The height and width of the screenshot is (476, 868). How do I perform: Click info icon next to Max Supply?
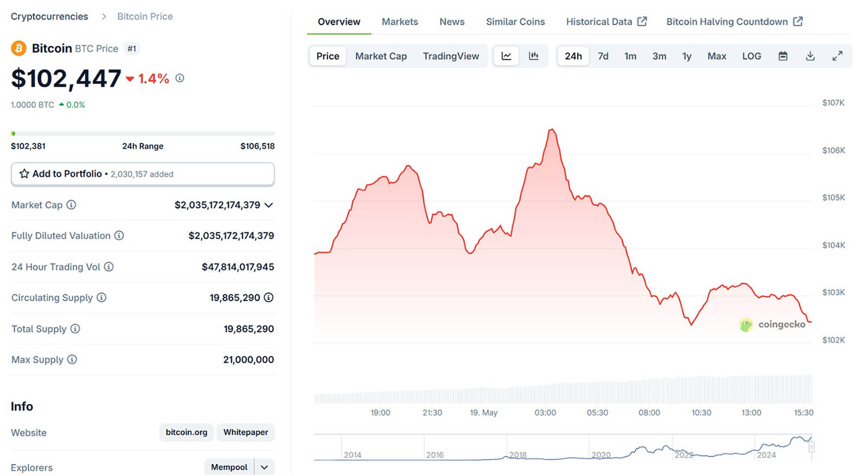tap(72, 359)
